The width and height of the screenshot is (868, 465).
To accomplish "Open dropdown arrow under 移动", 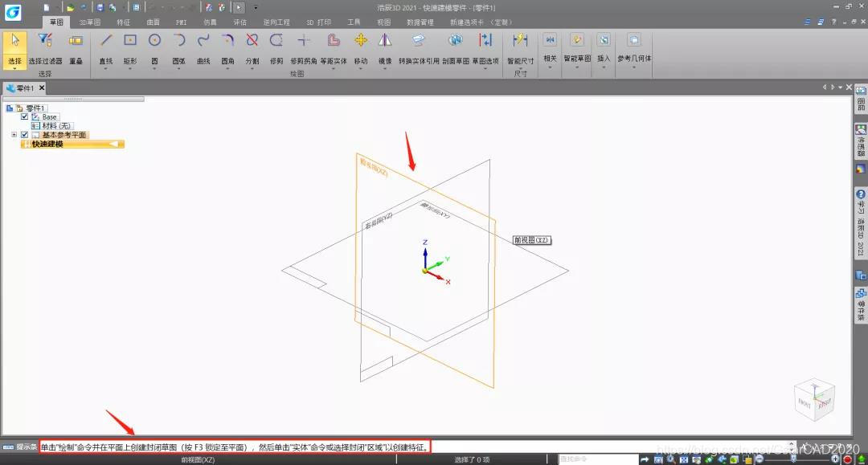I will pos(361,68).
